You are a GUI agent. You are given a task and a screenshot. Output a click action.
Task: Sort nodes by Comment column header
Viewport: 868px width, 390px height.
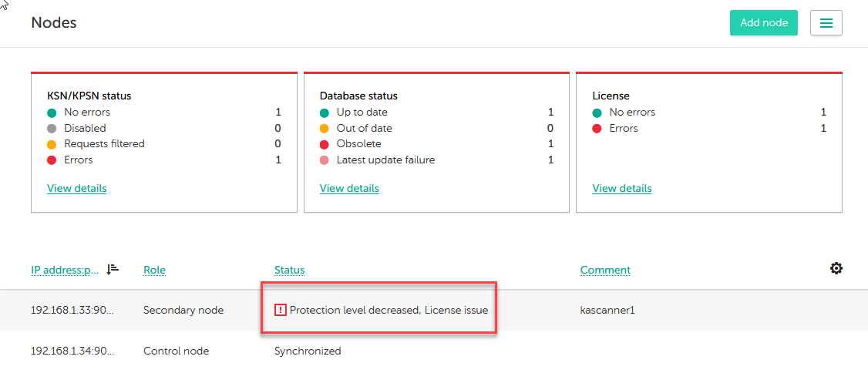605,270
